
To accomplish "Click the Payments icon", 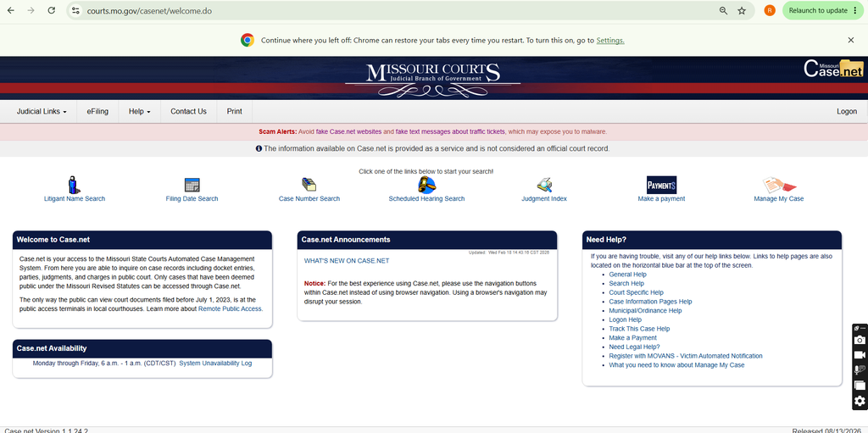I will (661, 185).
